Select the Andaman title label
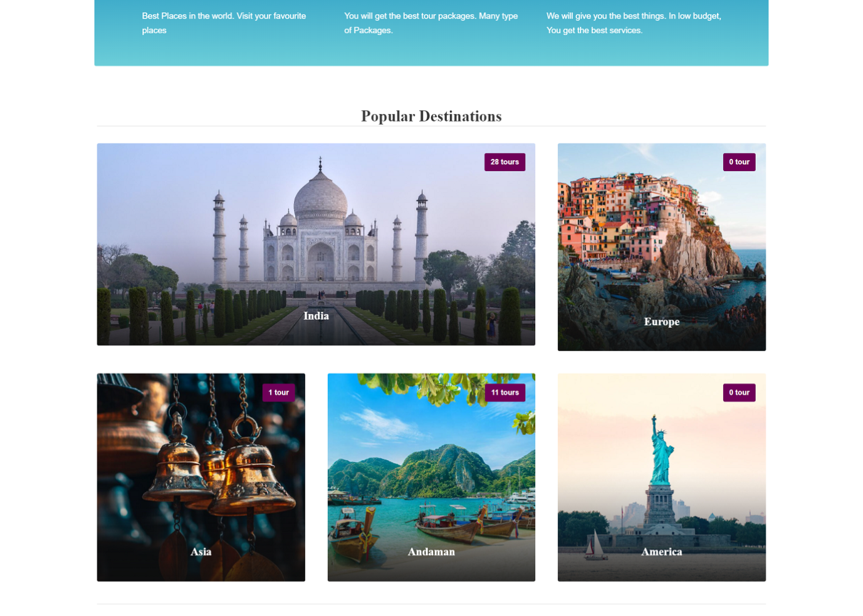Viewport: 863px width, 616px height. click(x=431, y=552)
